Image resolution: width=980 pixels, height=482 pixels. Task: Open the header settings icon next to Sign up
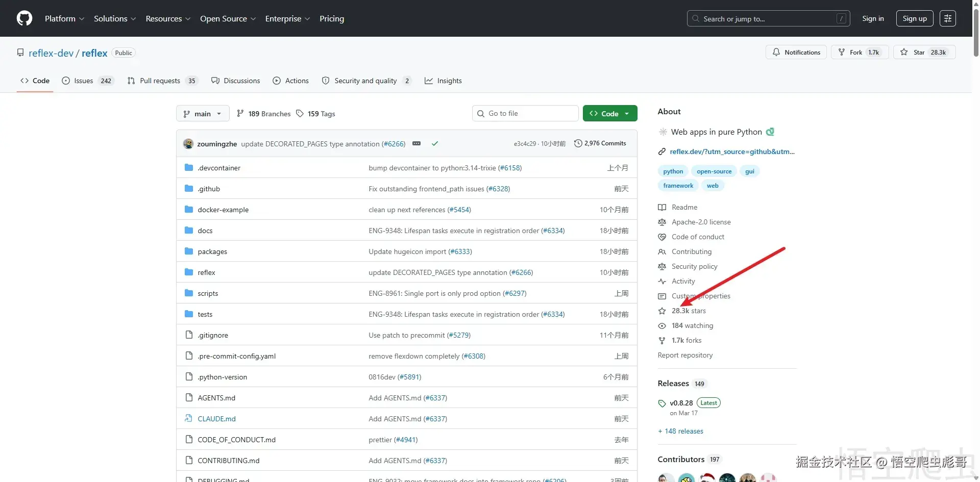pyautogui.click(x=948, y=18)
